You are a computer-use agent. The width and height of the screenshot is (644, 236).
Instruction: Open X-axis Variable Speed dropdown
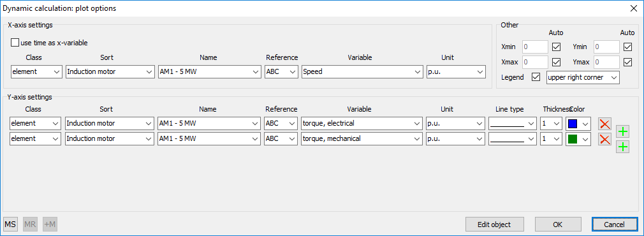click(362, 71)
